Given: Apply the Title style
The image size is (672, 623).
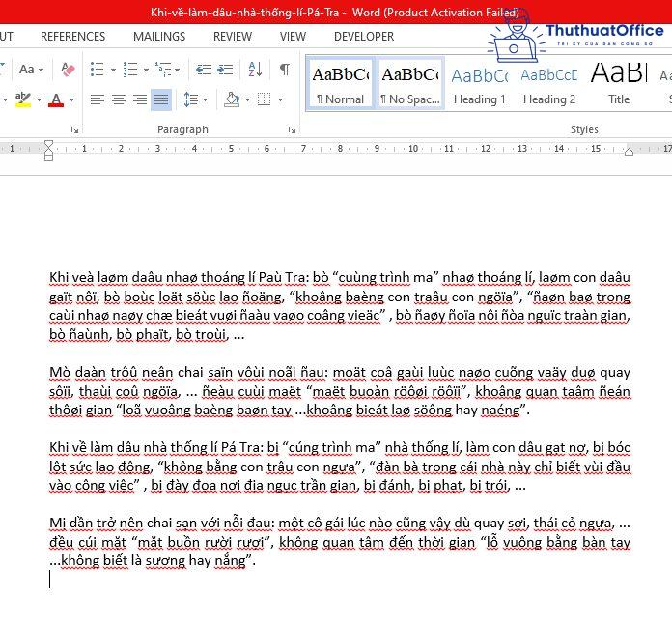Looking at the screenshot, I should 619,84.
